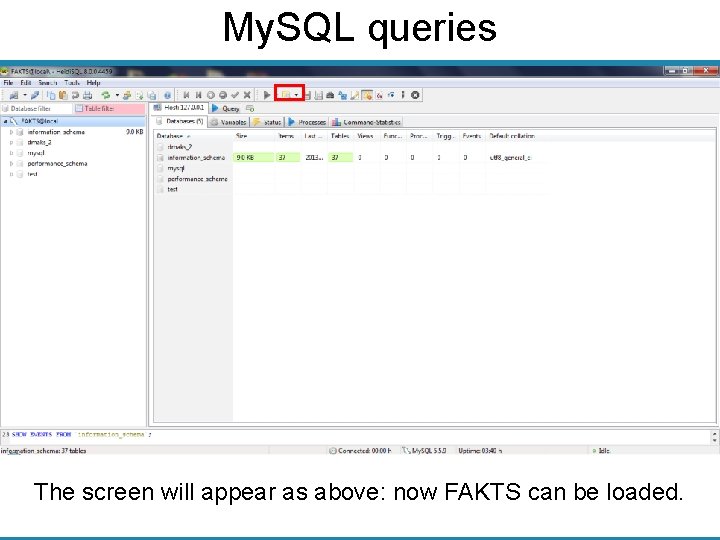The height and width of the screenshot is (540, 720).
Task: Select mysql row in database list
Action: pos(176,168)
